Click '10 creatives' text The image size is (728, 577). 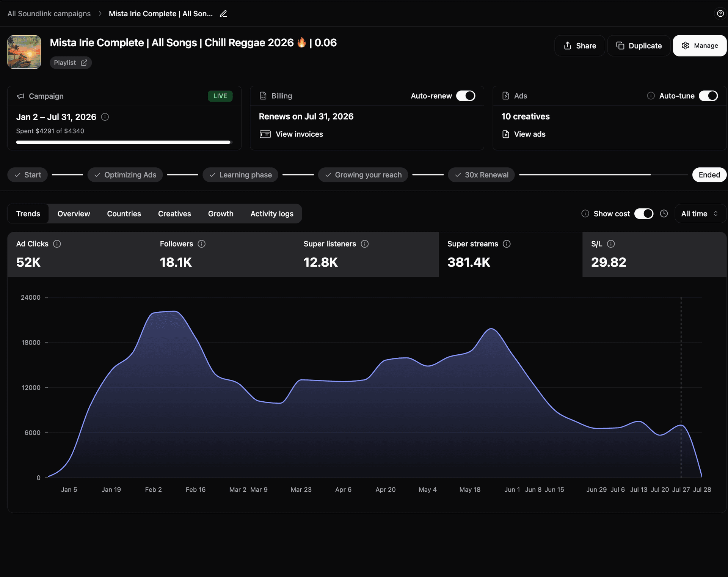coord(526,116)
